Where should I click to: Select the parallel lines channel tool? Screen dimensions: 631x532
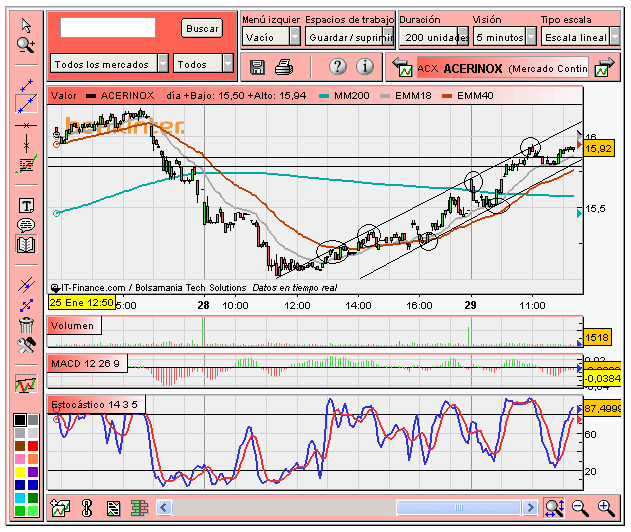pos(26,285)
